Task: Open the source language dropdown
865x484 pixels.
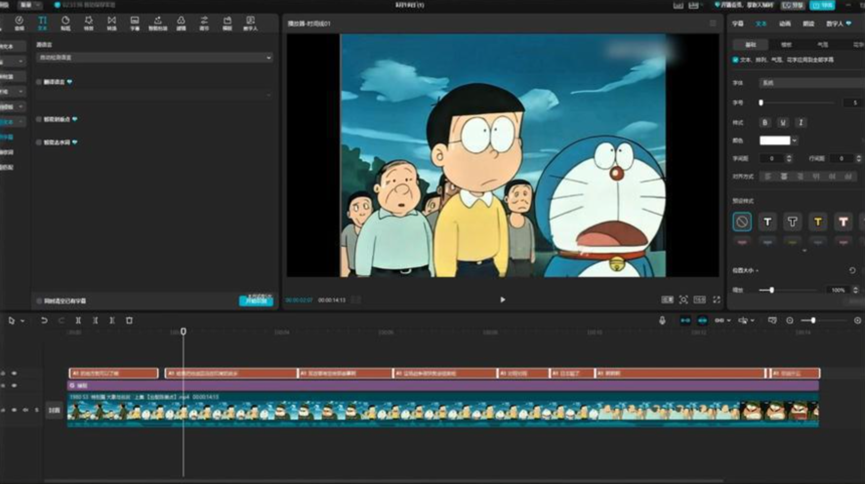Action: point(154,57)
